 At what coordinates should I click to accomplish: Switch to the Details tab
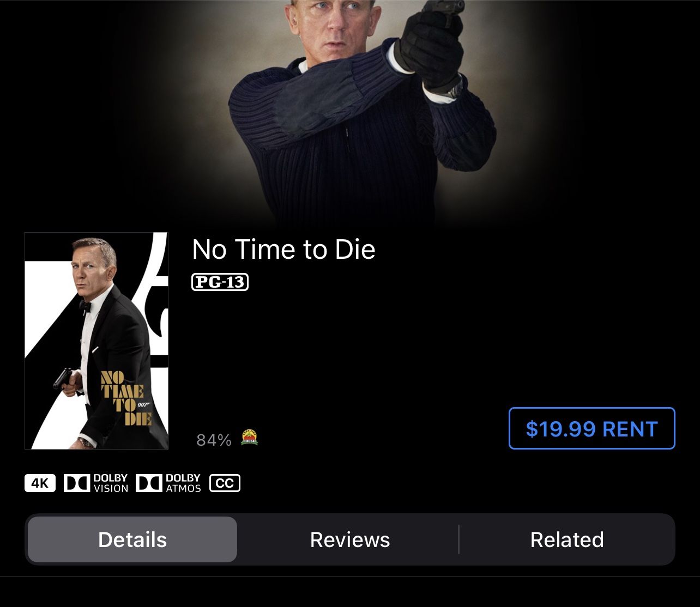132,539
